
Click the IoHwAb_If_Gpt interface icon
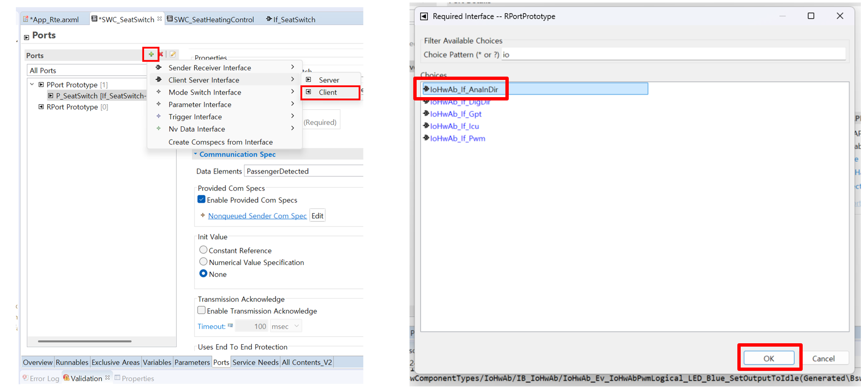(426, 113)
